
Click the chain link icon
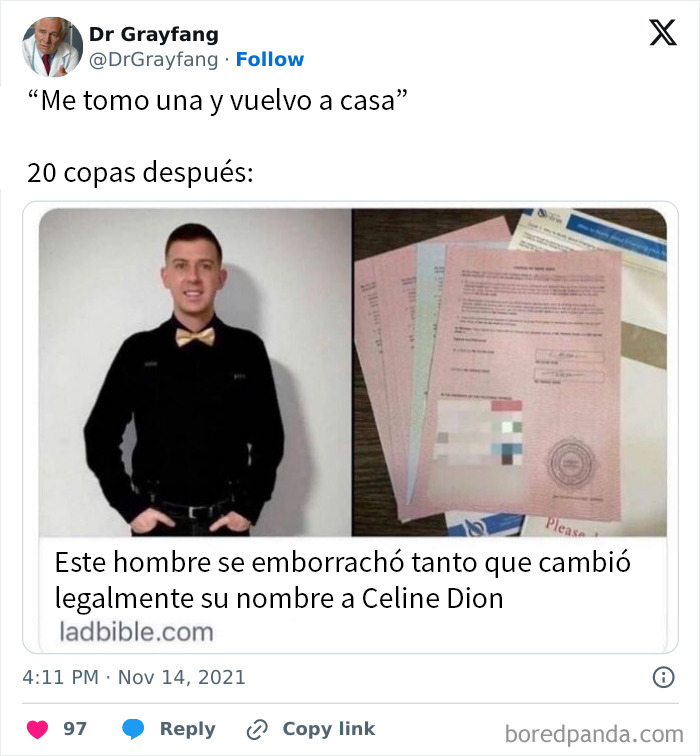tap(257, 729)
